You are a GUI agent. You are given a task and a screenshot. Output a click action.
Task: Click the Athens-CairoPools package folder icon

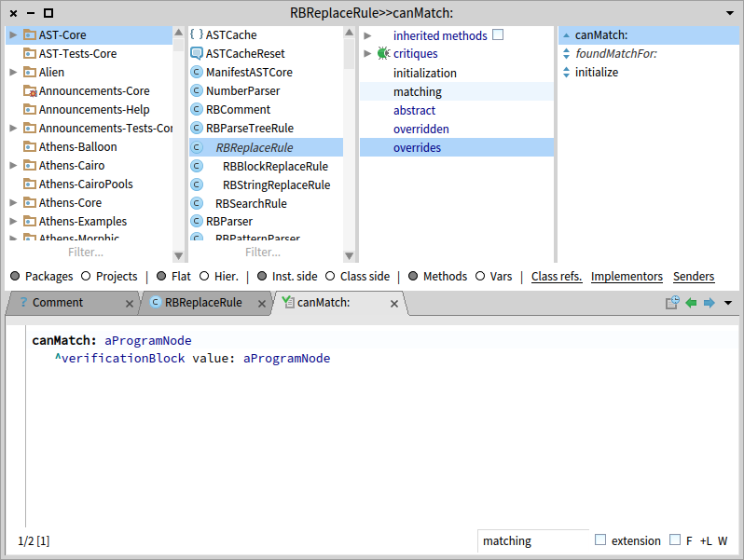pos(30,184)
